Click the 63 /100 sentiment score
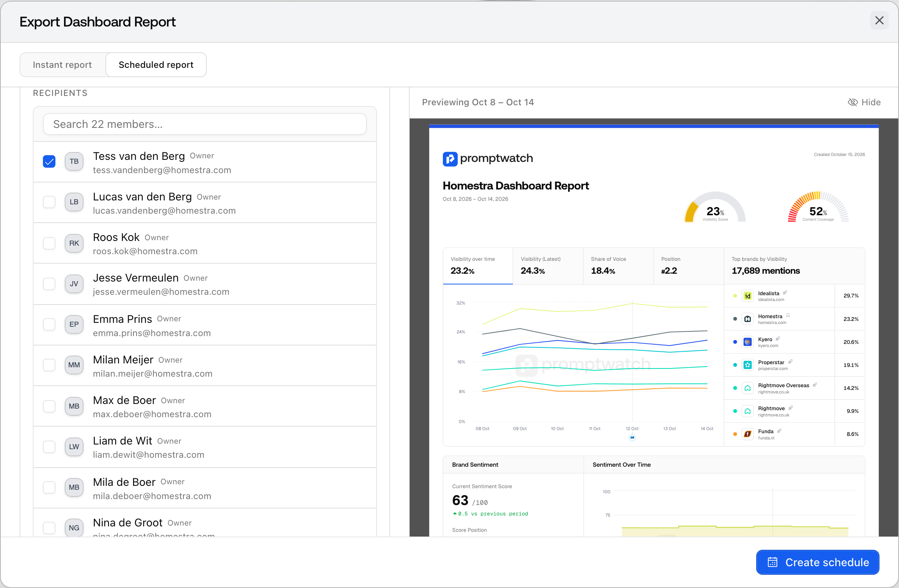899x588 pixels. [x=470, y=501]
